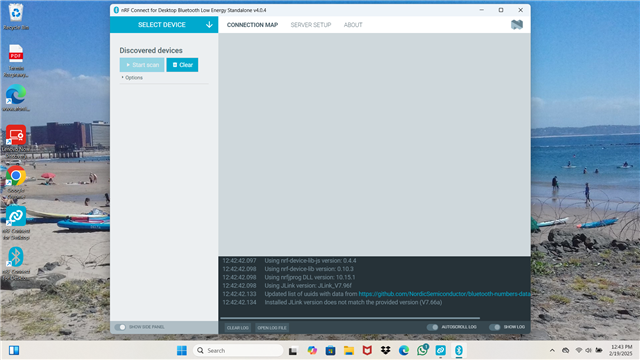
Task: Open File Explorer from the taskbar
Action: click(x=349, y=350)
